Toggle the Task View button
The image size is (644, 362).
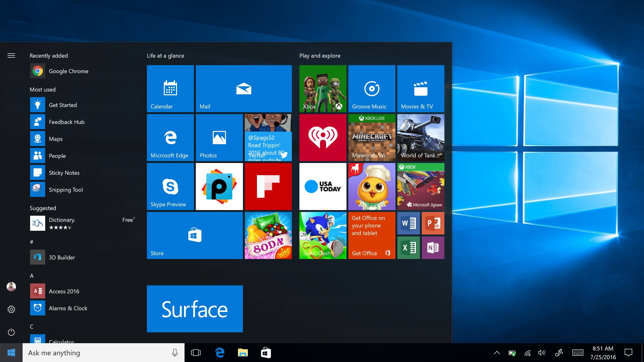(196, 353)
